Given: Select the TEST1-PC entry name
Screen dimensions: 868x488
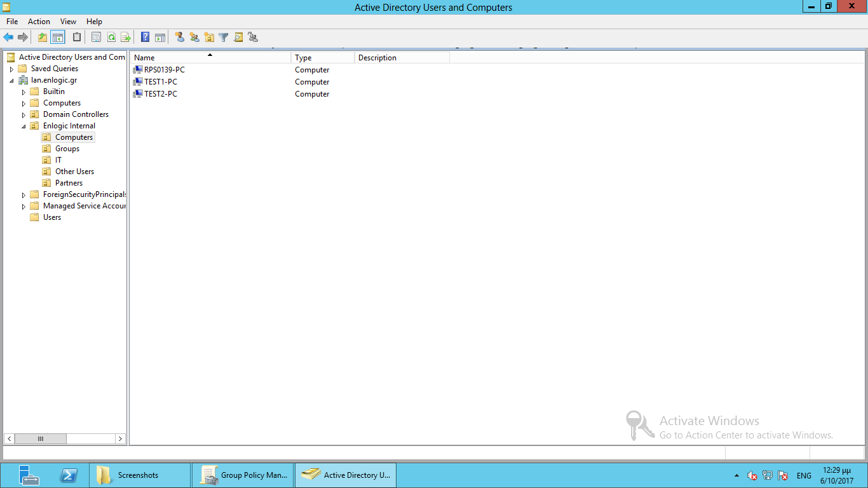Looking at the screenshot, I should (161, 82).
